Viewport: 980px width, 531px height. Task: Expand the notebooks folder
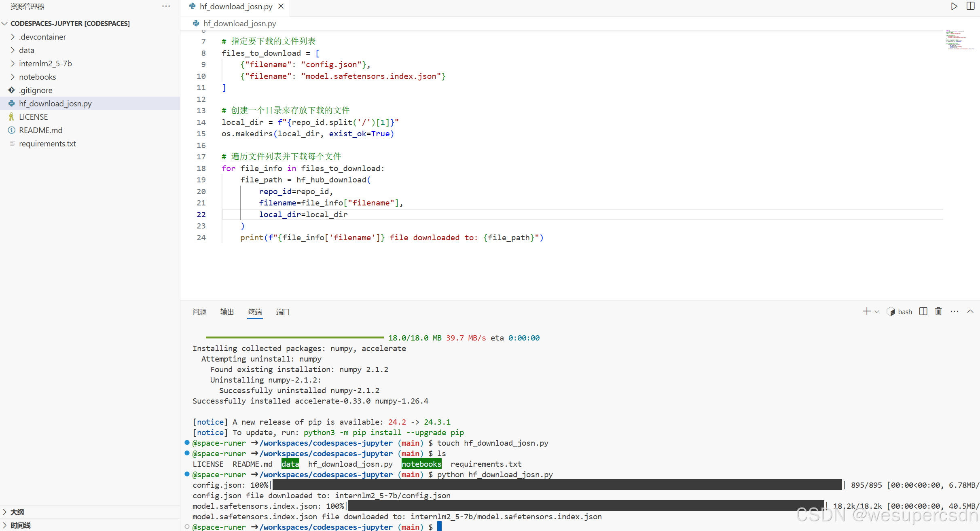(37, 77)
